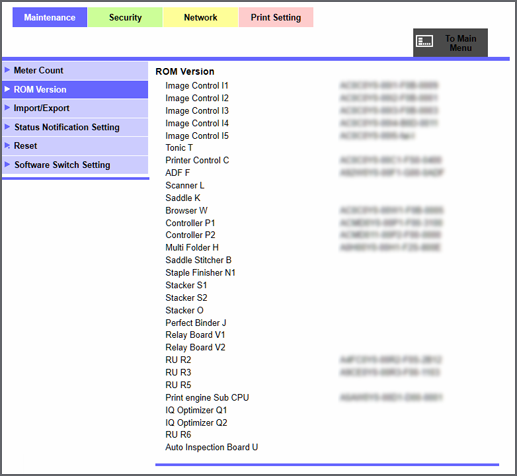Click the blurred version value for RU R2
This screenshot has width=517, height=476.
tap(391, 360)
